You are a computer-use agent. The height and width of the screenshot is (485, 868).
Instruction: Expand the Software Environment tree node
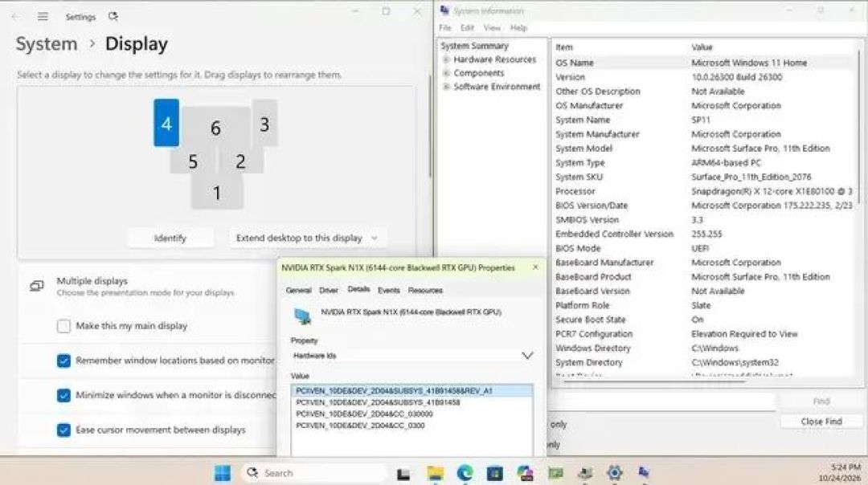point(446,87)
